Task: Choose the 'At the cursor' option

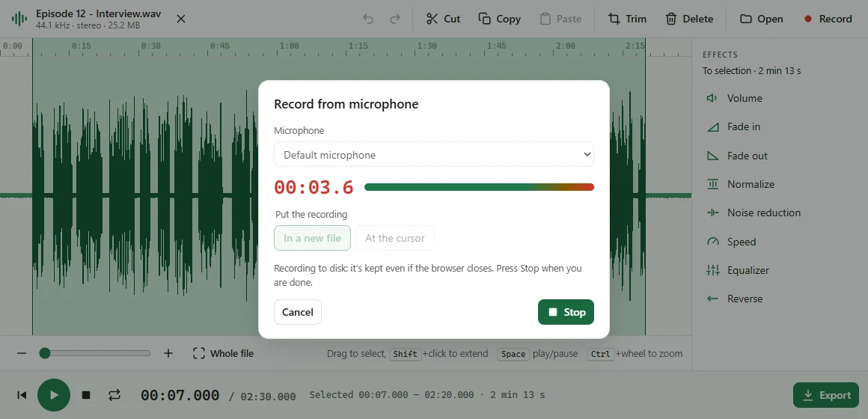Action: point(394,238)
